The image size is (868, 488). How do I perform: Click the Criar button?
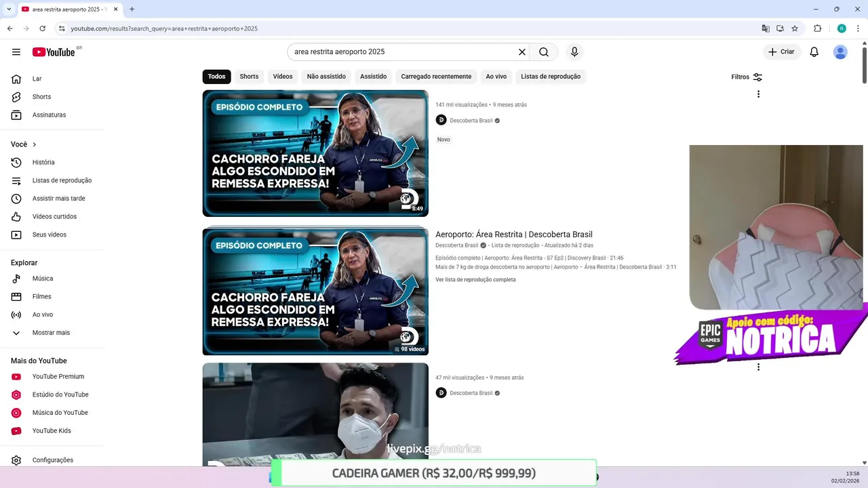(781, 52)
